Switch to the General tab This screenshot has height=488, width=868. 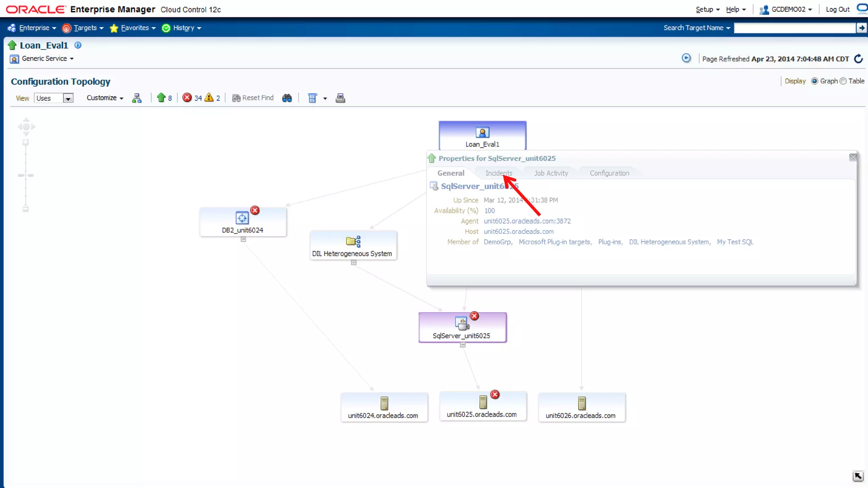click(x=451, y=173)
